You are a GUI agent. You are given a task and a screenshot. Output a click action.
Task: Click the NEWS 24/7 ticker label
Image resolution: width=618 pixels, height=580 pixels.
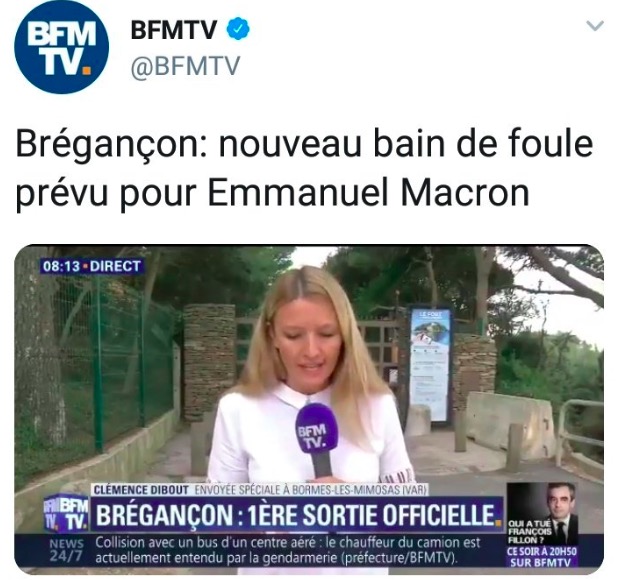(66, 550)
